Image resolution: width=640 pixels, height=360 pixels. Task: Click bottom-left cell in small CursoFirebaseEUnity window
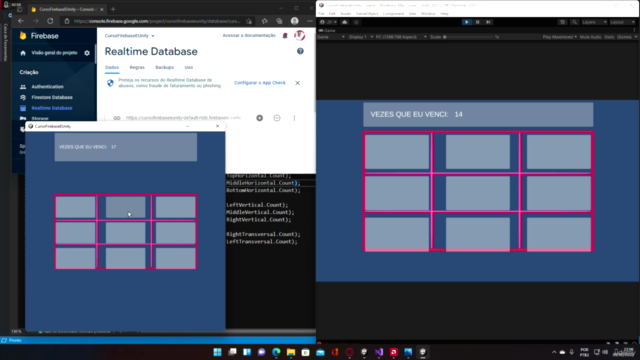pos(76,258)
